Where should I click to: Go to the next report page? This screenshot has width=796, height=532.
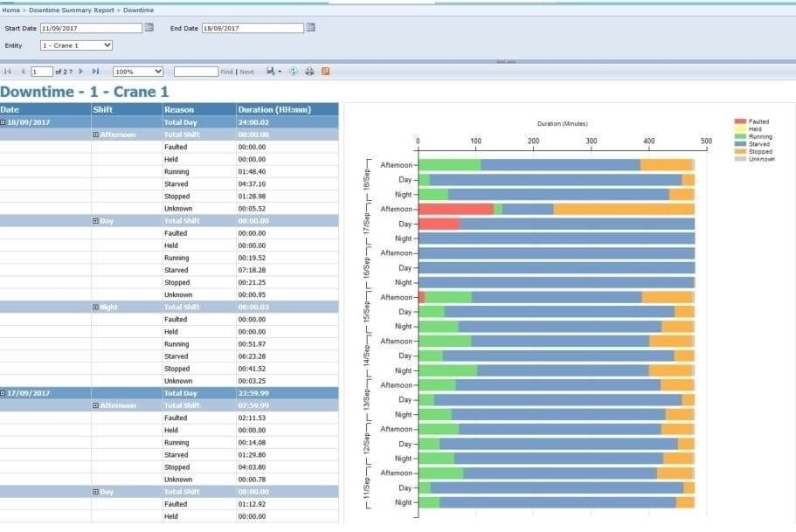coord(81,72)
